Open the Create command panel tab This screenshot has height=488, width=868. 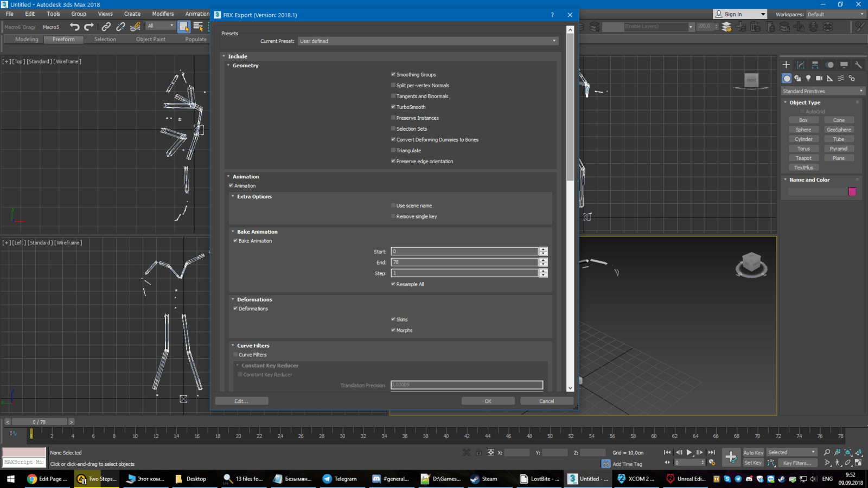pyautogui.click(x=786, y=65)
